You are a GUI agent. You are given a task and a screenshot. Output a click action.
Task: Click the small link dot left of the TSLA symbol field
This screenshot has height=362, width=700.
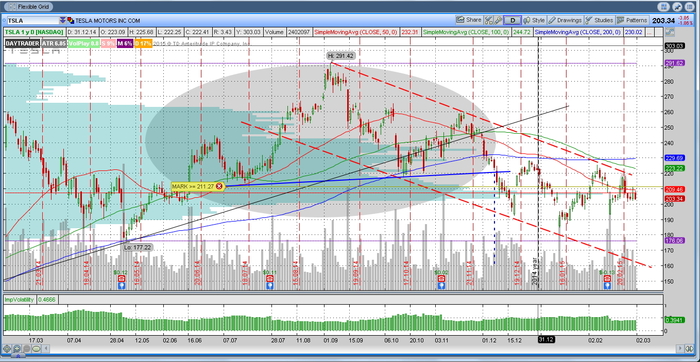coord(4,21)
